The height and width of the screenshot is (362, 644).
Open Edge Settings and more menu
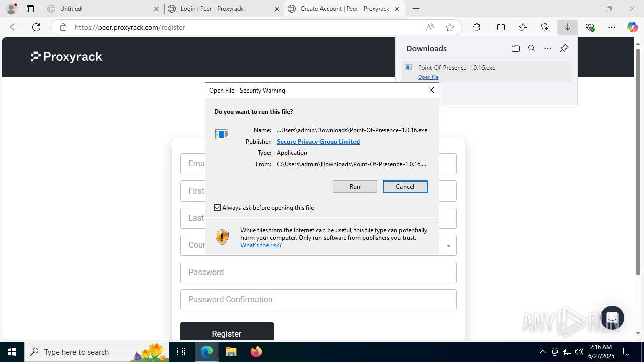612,27
